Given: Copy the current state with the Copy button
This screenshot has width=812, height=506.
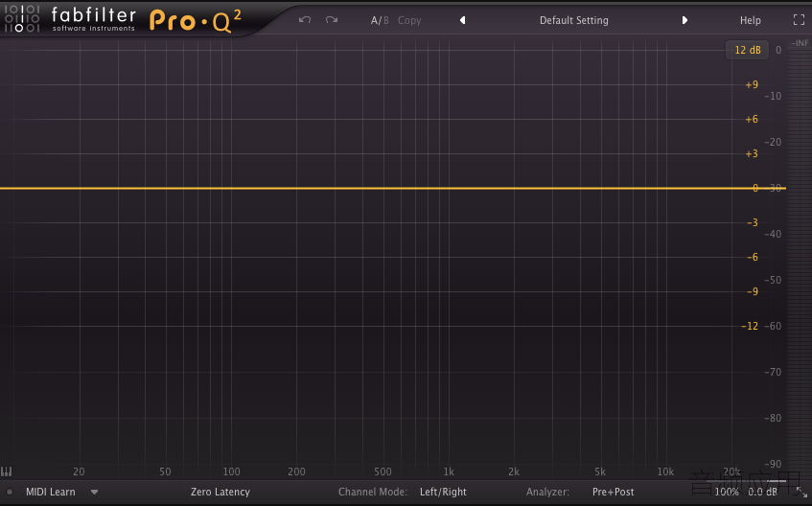Looking at the screenshot, I should [x=409, y=20].
